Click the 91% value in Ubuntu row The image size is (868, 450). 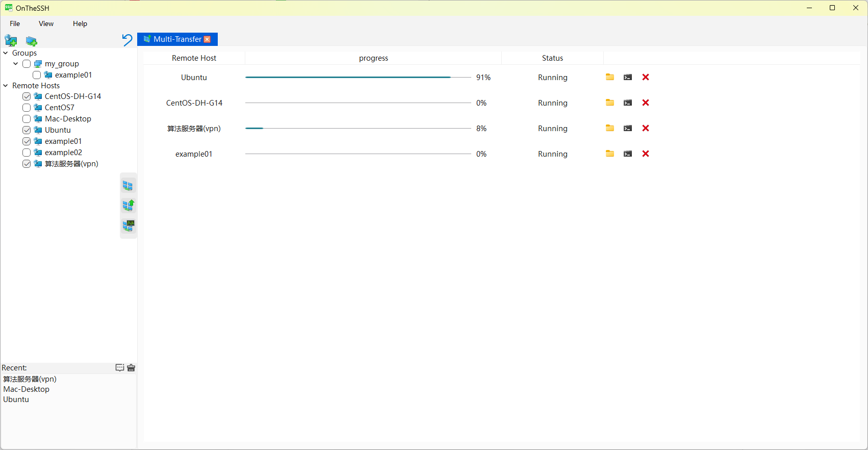(x=483, y=78)
